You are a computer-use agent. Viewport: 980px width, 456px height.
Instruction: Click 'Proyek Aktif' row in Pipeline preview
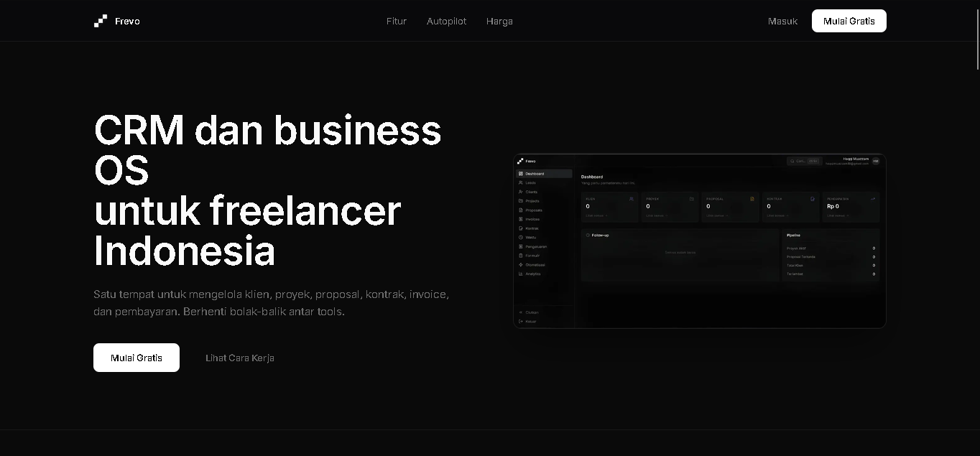point(831,248)
